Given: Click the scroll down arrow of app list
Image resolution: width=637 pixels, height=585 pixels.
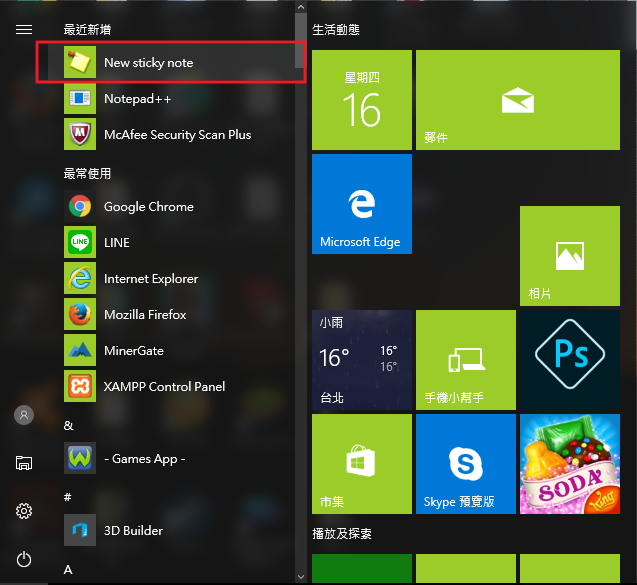Looking at the screenshot, I should [301, 577].
